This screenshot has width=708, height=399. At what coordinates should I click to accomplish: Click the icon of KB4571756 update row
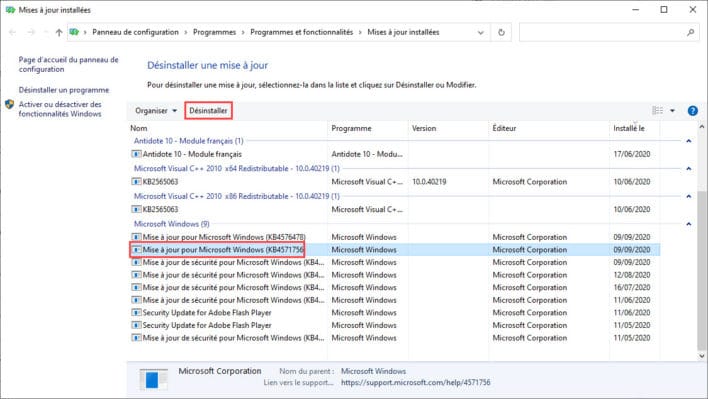(x=136, y=250)
